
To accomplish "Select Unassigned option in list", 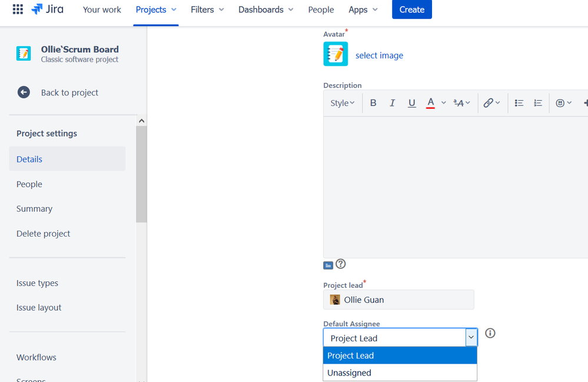I will pyautogui.click(x=400, y=373).
